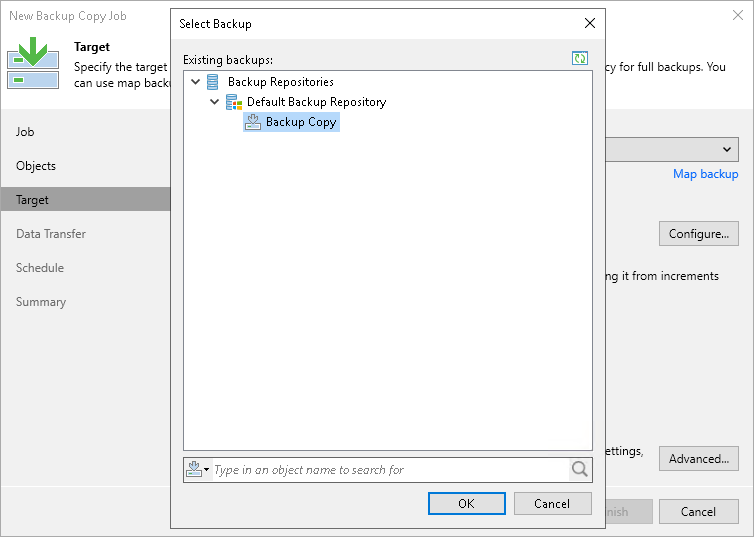Image resolution: width=754 pixels, height=537 pixels.
Task: Click the Map backup link
Action: (x=705, y=174)
